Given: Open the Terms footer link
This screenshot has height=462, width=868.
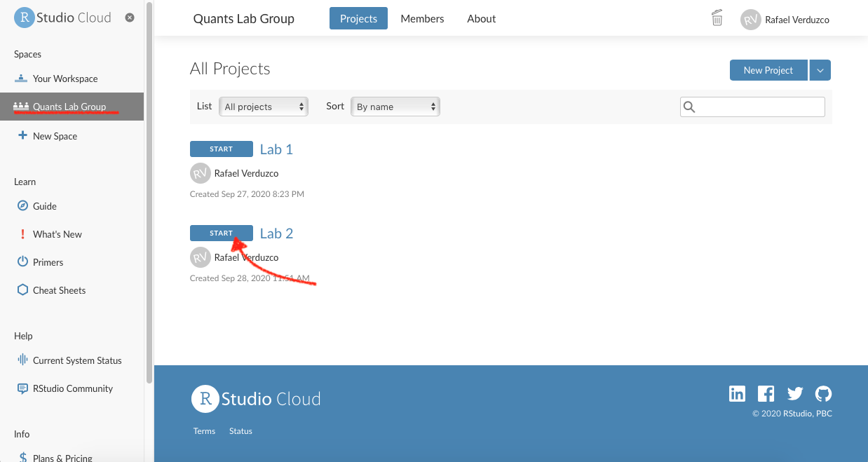Looking at the screenshot, I should pyautogui.click(x=204, y=431).
